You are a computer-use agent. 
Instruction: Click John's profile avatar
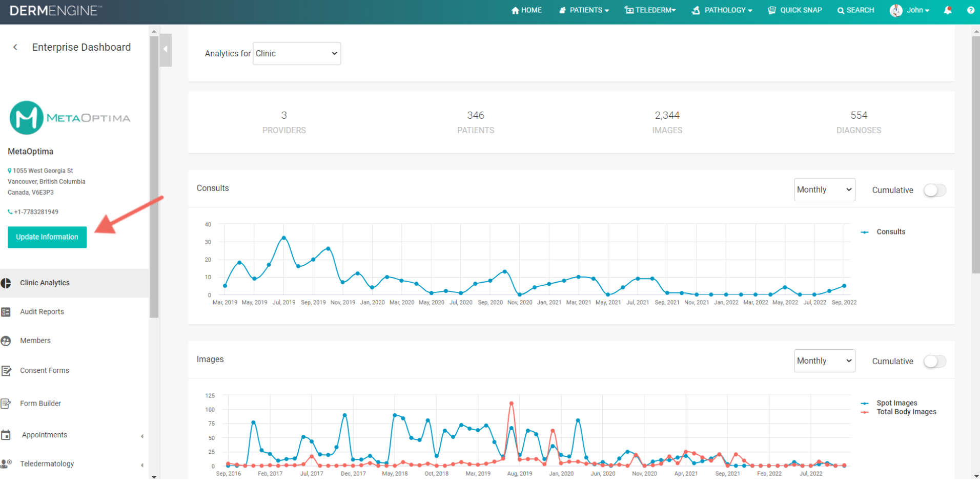(896, 10)
